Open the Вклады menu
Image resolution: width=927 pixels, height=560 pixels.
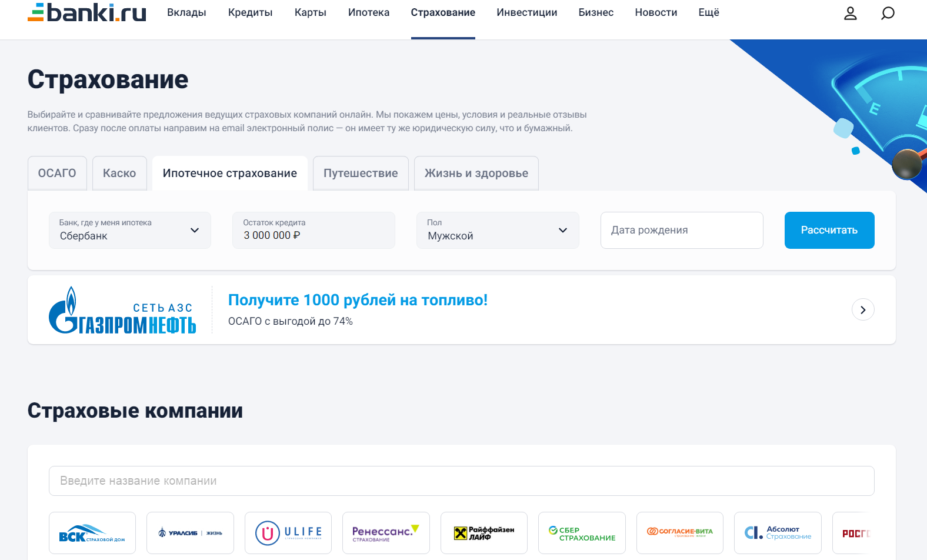coord(186,12)
